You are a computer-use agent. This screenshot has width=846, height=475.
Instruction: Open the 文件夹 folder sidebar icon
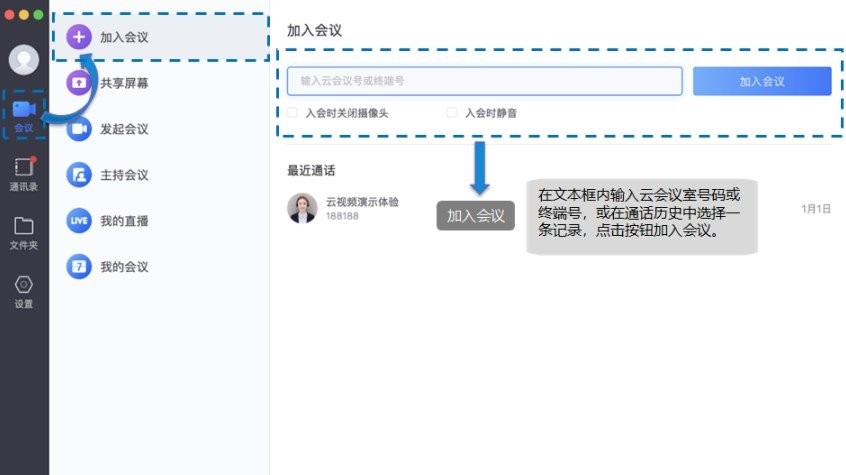[x=24, y=231]
